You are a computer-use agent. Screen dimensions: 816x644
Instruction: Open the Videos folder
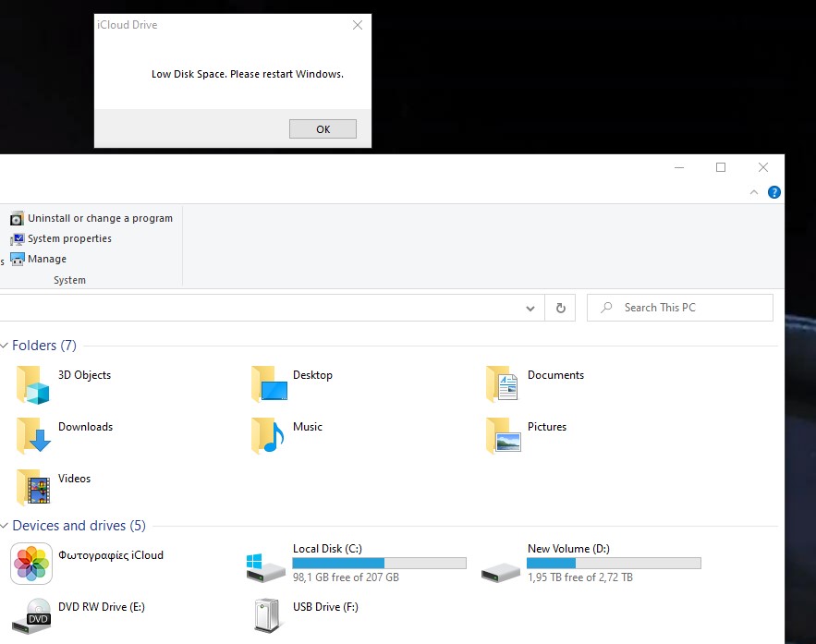coord(72,479)
